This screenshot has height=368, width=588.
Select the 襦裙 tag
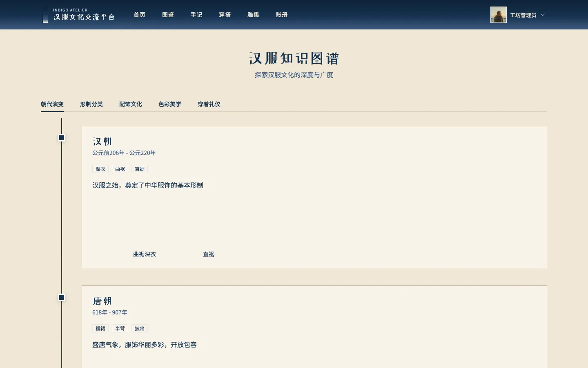pos(100,328)
